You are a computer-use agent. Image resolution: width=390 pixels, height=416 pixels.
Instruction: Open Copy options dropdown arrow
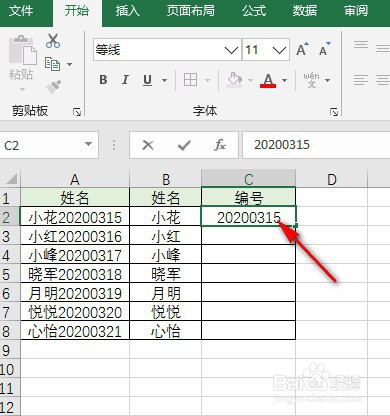(x=69, y=64)
